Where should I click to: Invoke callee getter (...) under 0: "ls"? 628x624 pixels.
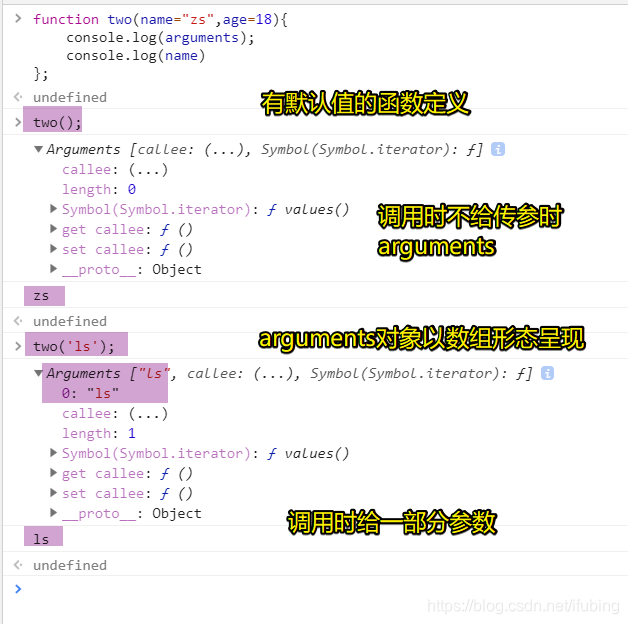click(x=148, y=414)
